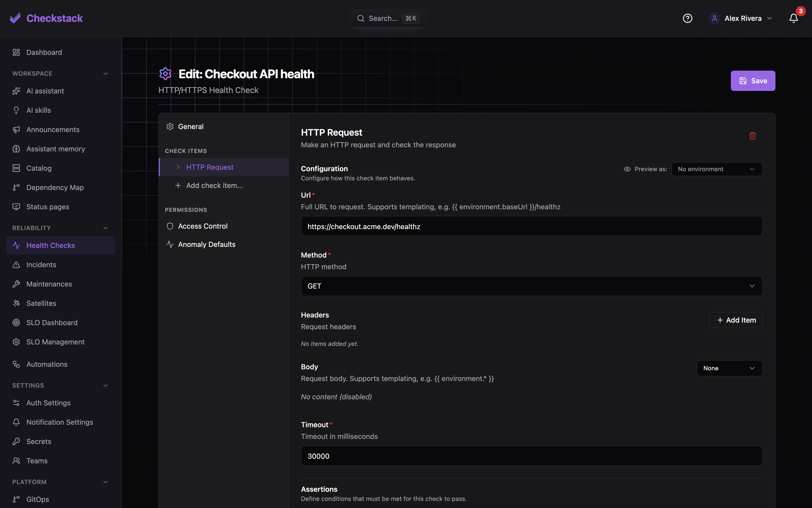Save the health check
The image size is (812, 508).
753,81
